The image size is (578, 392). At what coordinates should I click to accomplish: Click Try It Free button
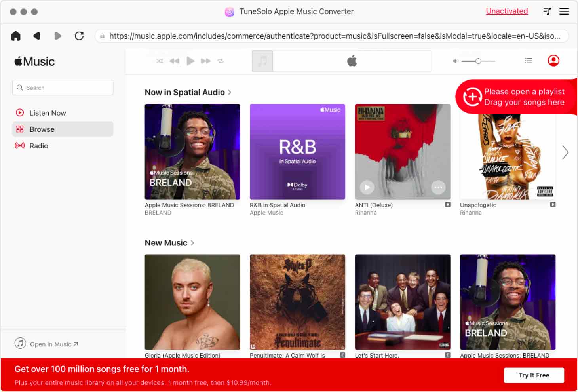(534, 375)
